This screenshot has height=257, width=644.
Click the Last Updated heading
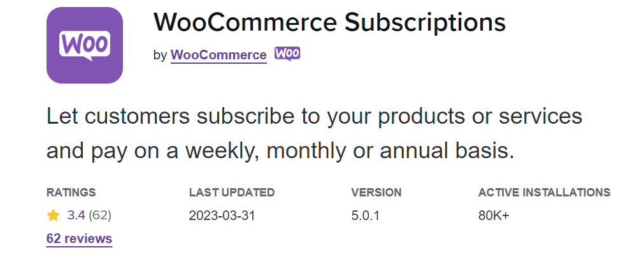[232, 192]
